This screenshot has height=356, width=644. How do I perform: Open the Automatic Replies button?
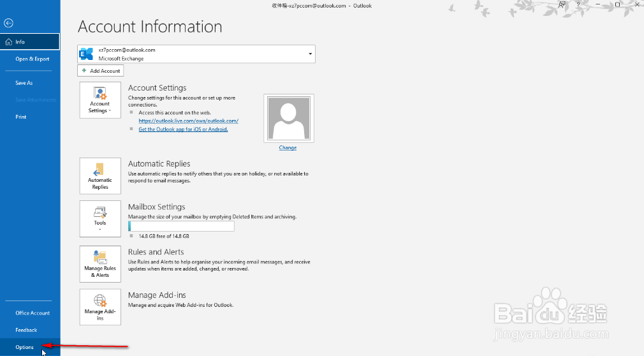[100, 176]
